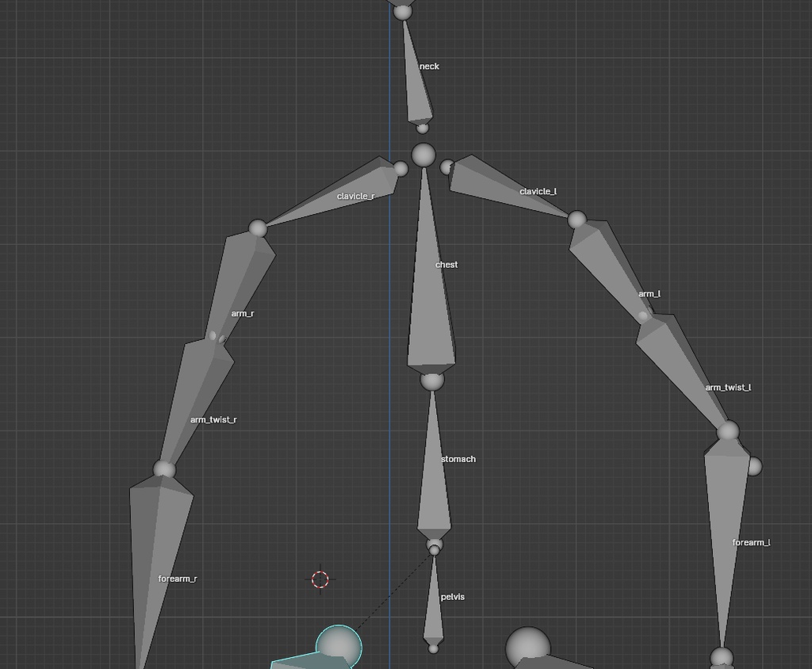Viewport: 812px width, 669px height.
Task: Click the 'stomach' bone label
Action: [x=458, y=459]
